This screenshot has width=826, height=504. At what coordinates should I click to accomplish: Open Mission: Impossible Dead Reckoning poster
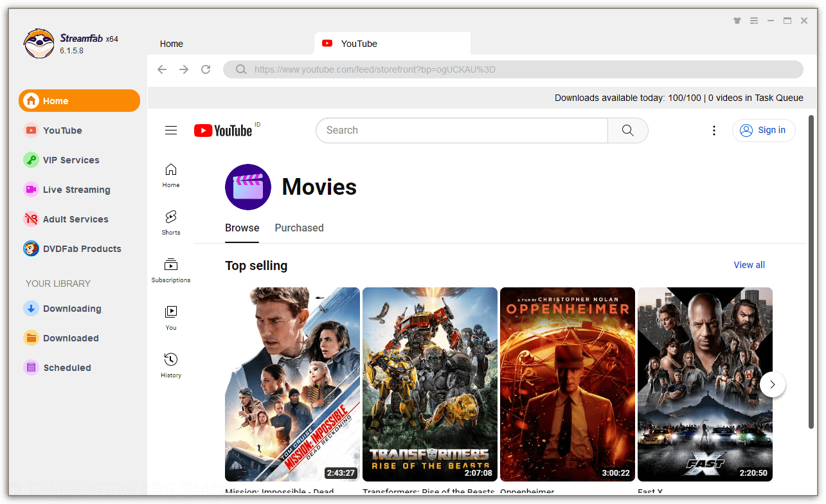click(292, 384)
